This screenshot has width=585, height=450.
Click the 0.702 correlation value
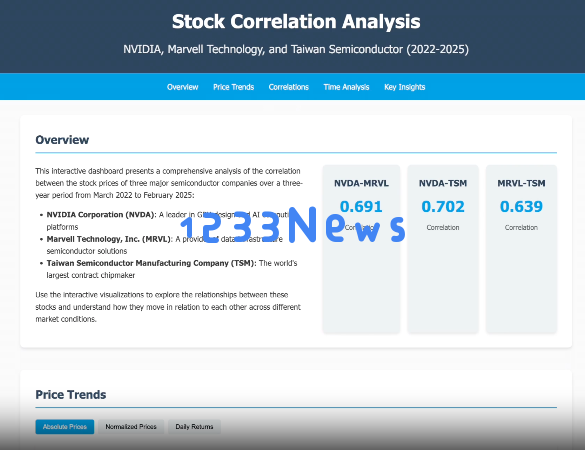pyautogui.click(x=443, y=206)
